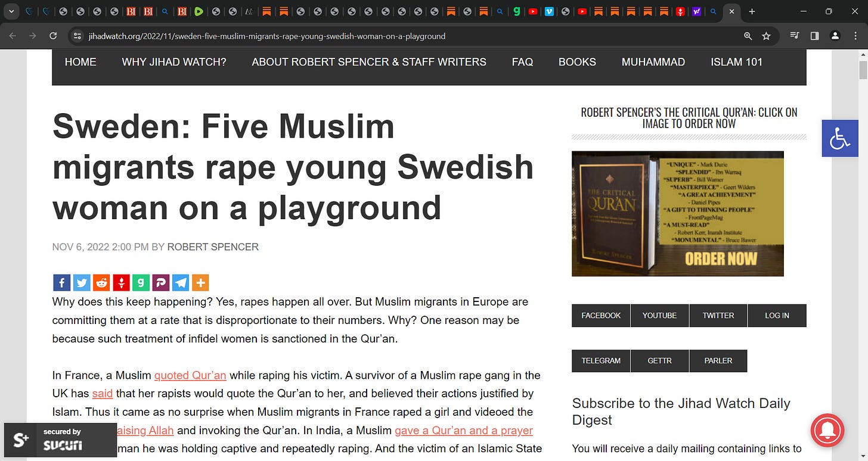Open the 'quoted Qur'an' link
This screenshot has height=461, width=868.
[x=190, y=375]
